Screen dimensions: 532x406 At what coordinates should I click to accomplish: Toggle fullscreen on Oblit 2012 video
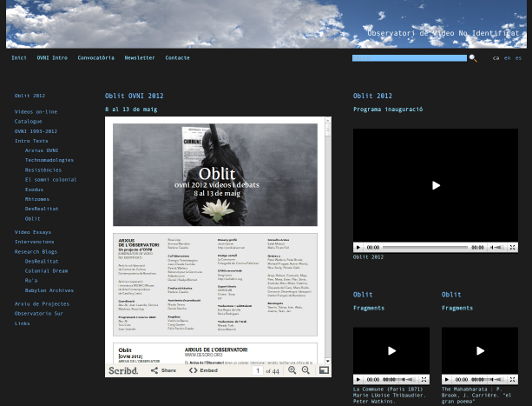(512, 248)
